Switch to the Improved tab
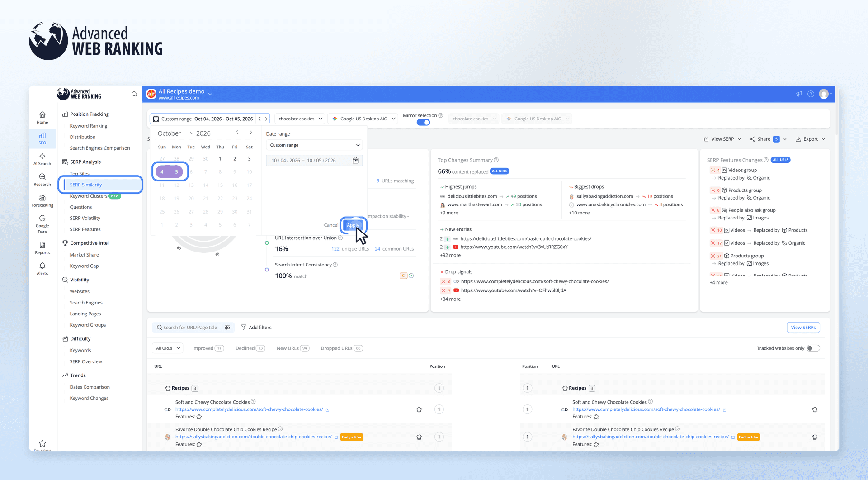This screenshot has height=480, width=868. pos(208,348)
